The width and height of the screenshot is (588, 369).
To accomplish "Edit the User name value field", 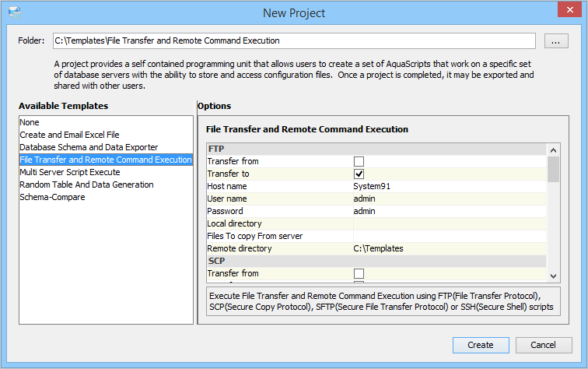I will 449,199.
